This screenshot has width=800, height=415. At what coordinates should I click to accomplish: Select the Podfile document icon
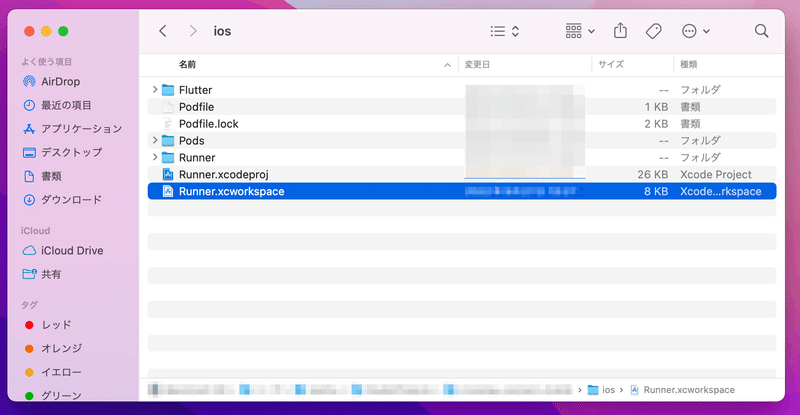point(168,107)
